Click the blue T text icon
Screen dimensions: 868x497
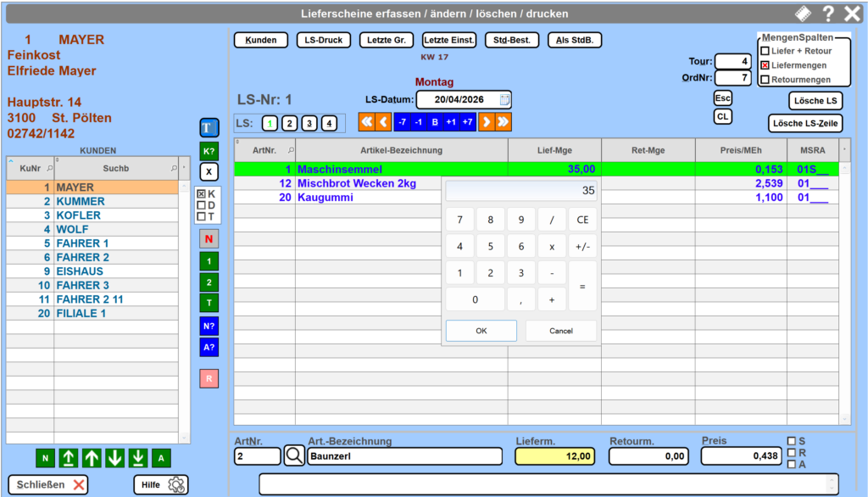[x=209, y=128]
